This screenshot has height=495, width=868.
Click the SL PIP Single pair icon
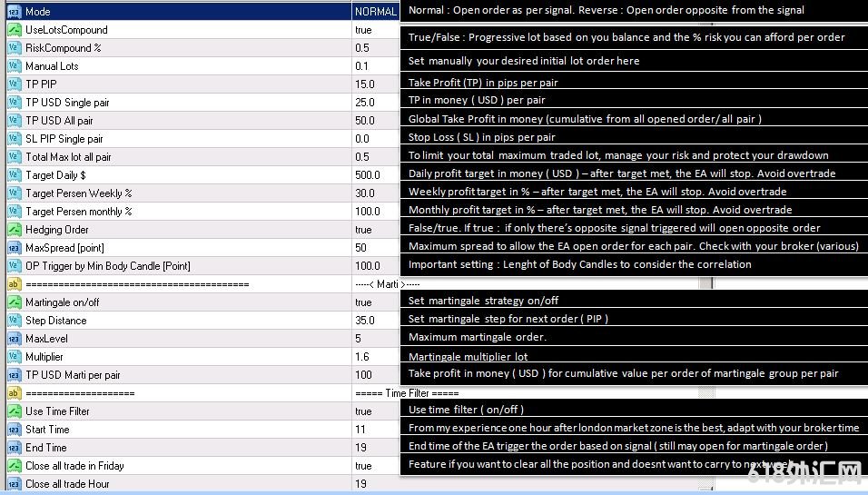coord(14,139)
